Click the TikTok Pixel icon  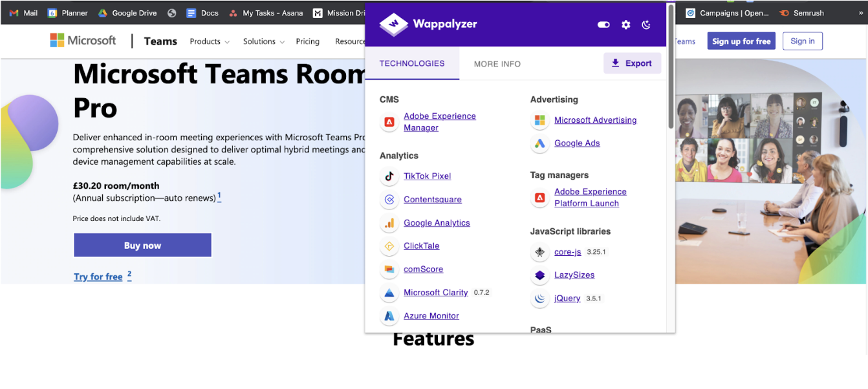pyautogui.click(x=389, y=176)
